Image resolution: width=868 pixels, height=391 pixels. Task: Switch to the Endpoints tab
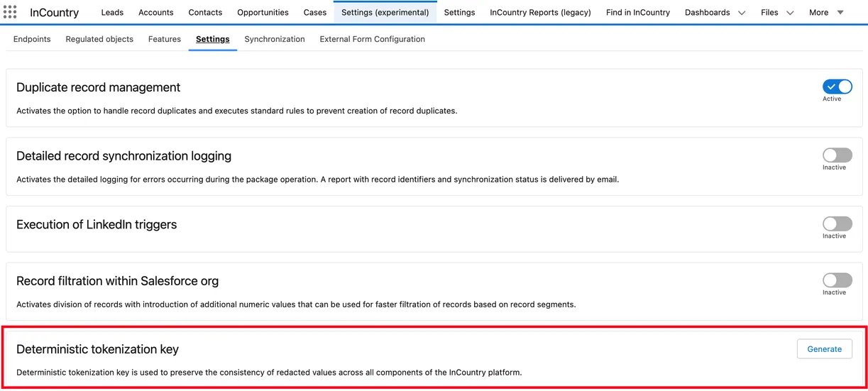32,39
